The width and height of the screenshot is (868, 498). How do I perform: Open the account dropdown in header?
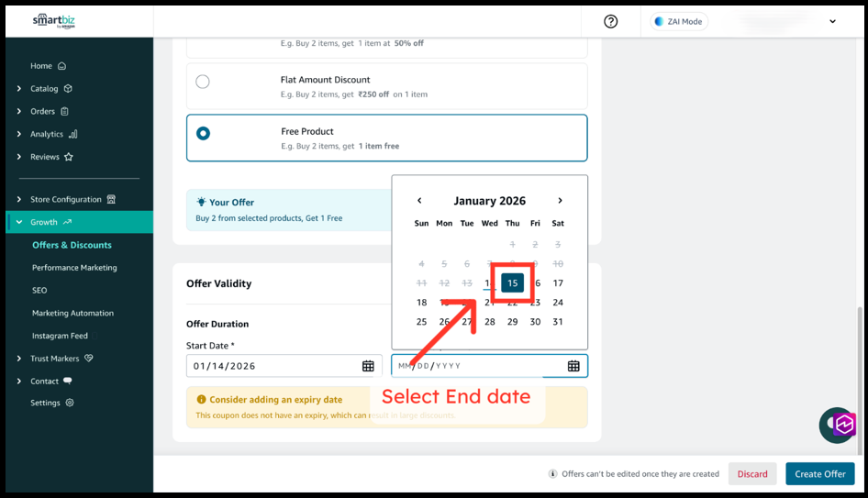pyautogui.click(x=832, y=22)
